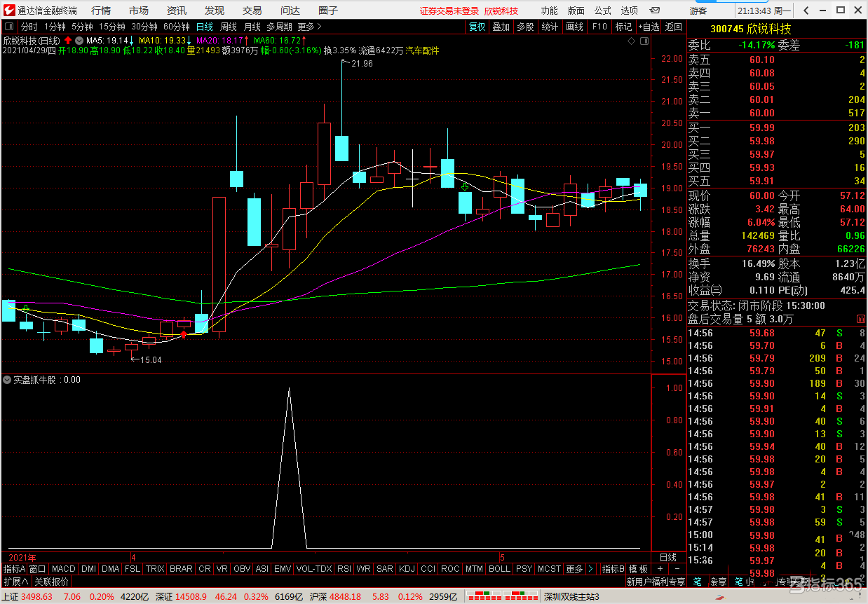Click the back arrow in title bar
Image resolution: width=868 pixels, height=604 pixels.
(x=806, y=11)
